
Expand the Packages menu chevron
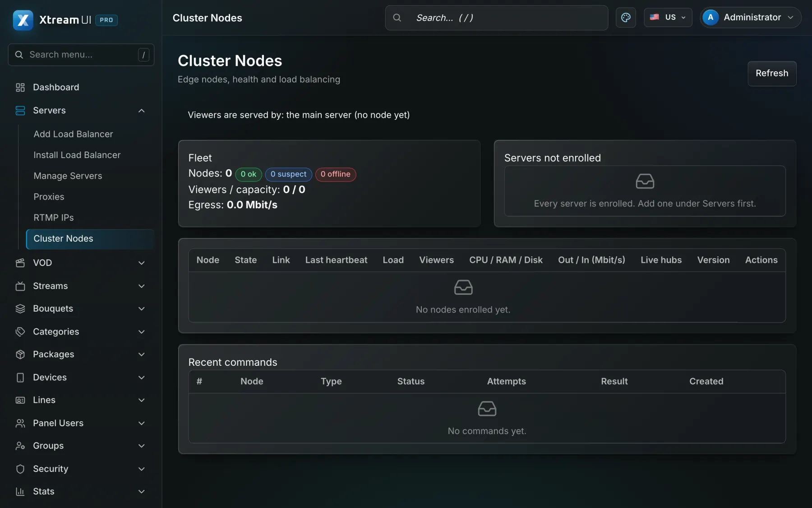click(141, 354)
